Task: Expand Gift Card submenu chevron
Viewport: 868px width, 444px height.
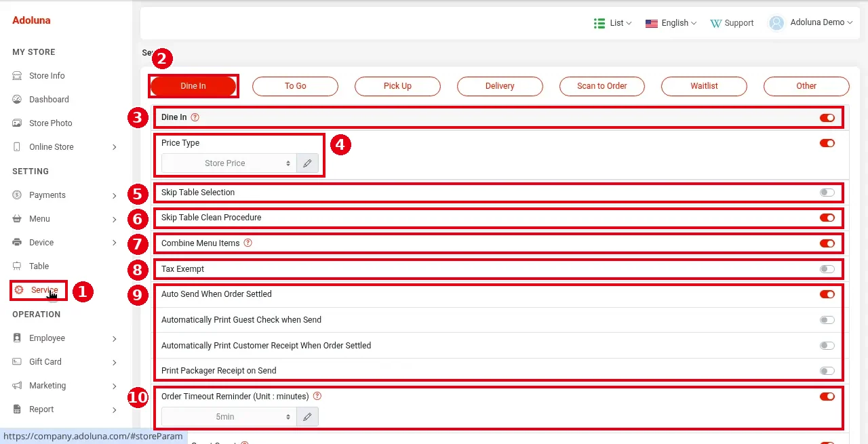Action: pyautogui.click(x=115, y=362)
